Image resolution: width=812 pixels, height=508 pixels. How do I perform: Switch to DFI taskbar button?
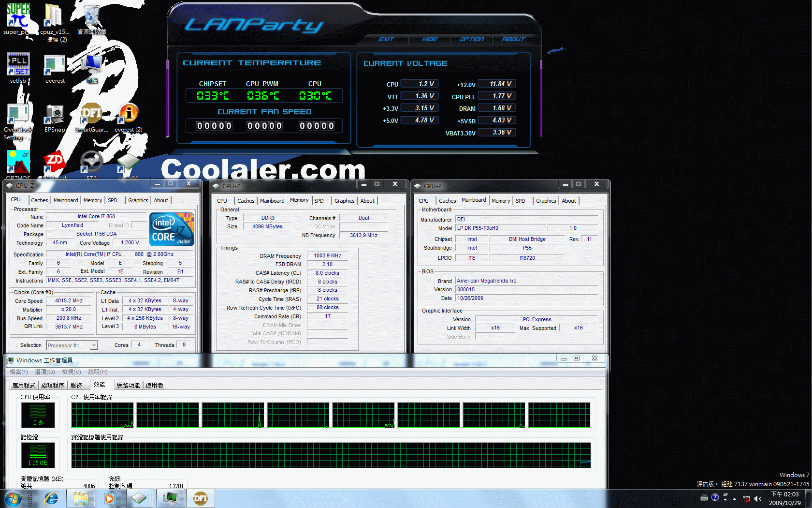pyautogui.click(x=200, y=498)
